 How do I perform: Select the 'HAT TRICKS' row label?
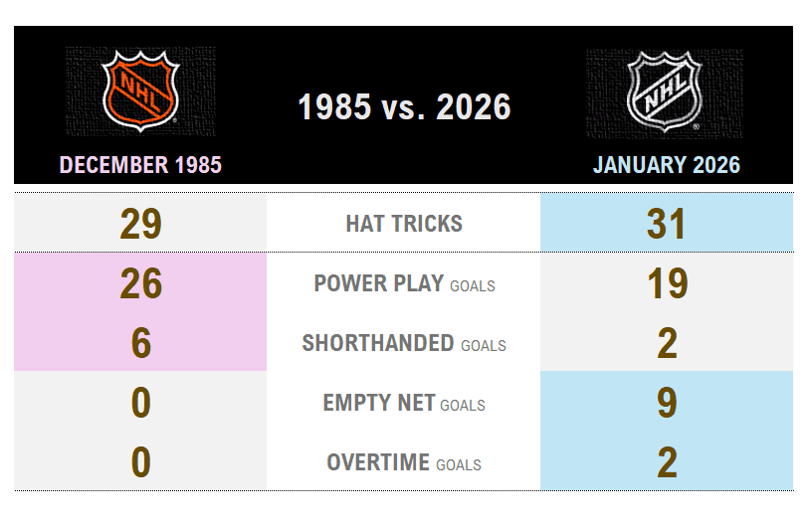pyautogui.click(x=404, y=224)
